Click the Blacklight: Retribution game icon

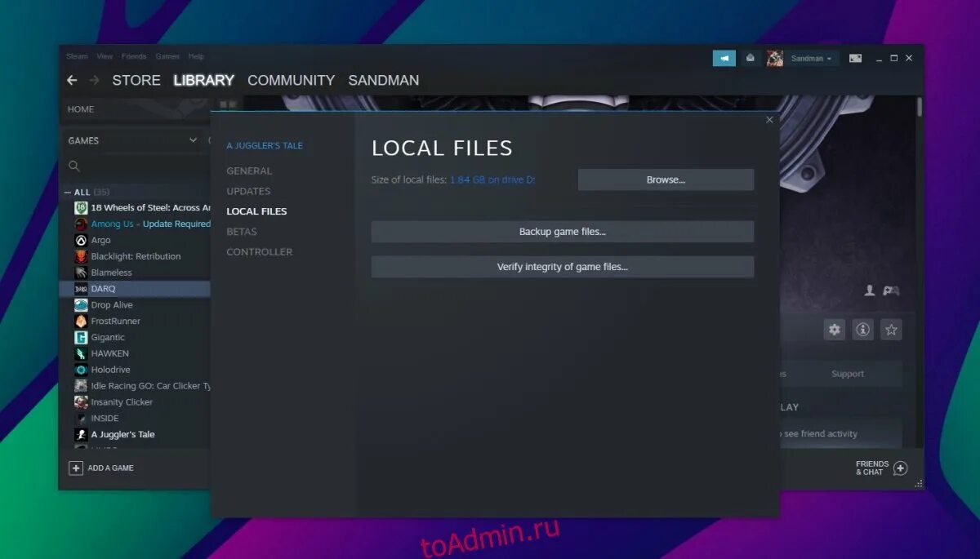[81, 256]
